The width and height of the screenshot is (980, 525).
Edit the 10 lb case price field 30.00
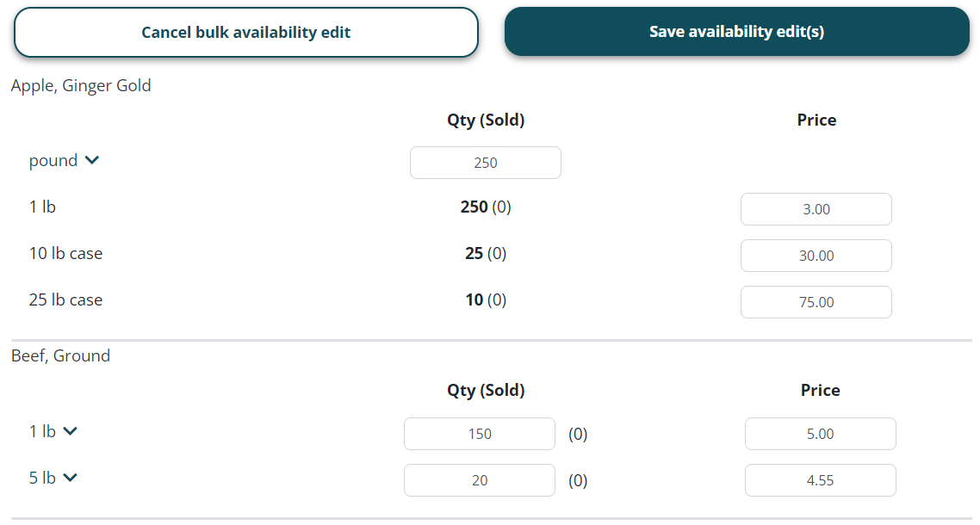[816, 256]
